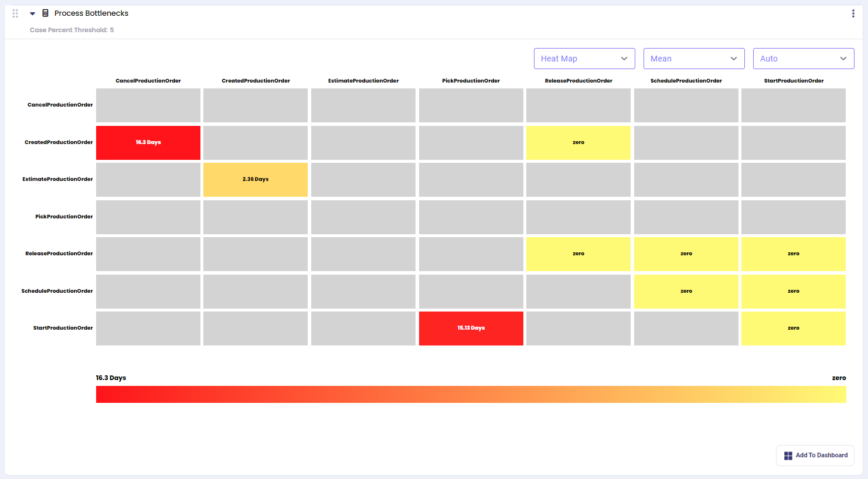This screenshot has width=868, height=479.
Task: Click the ReleaseProductionOrder column header
Action: [x=578, y=81]
